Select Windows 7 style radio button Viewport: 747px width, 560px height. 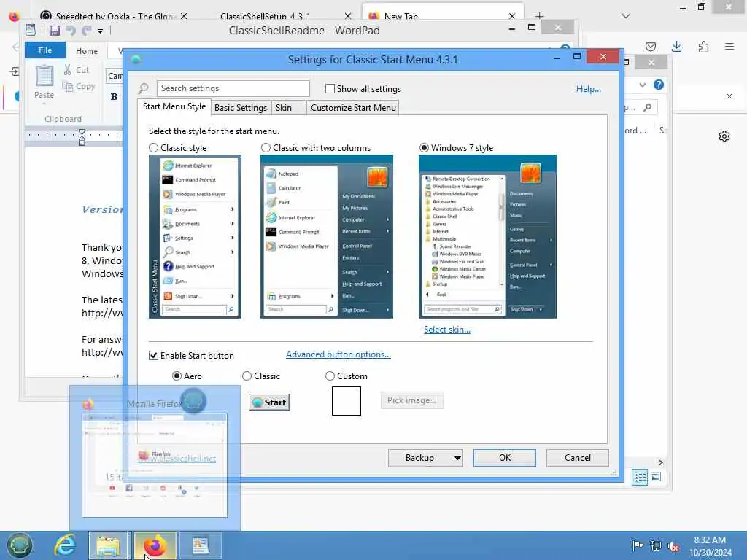[424, 147]
